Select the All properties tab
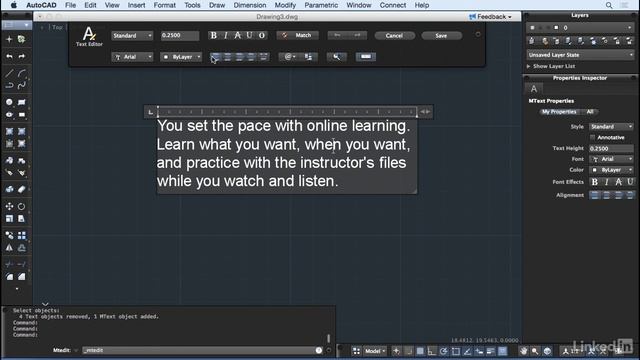The image size is (640, 360). [590, 112]
